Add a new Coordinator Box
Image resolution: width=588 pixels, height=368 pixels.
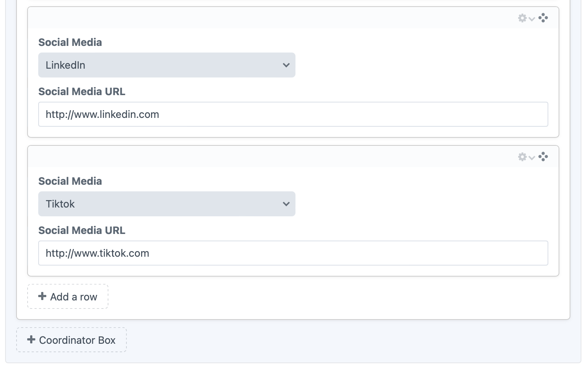click(72, 340)
